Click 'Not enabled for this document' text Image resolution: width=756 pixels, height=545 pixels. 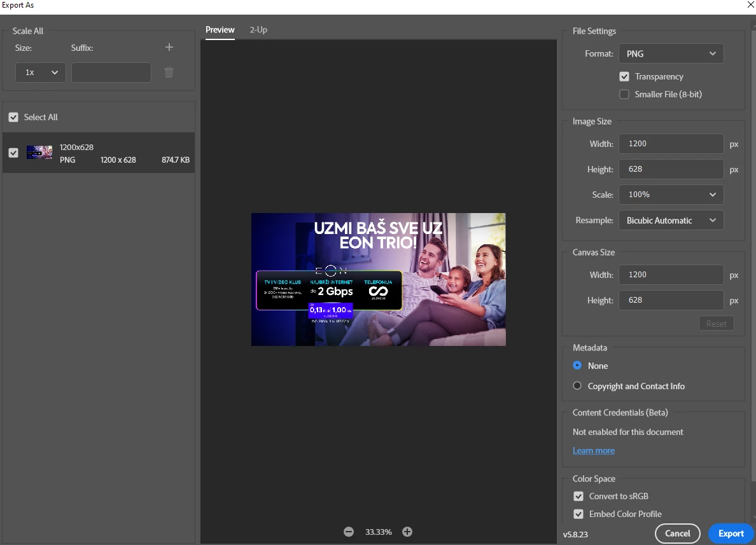[x=627, y=432]
